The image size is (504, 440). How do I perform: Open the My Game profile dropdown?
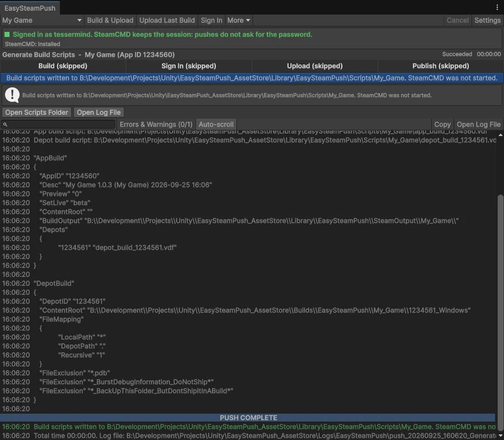click(42, 20)
